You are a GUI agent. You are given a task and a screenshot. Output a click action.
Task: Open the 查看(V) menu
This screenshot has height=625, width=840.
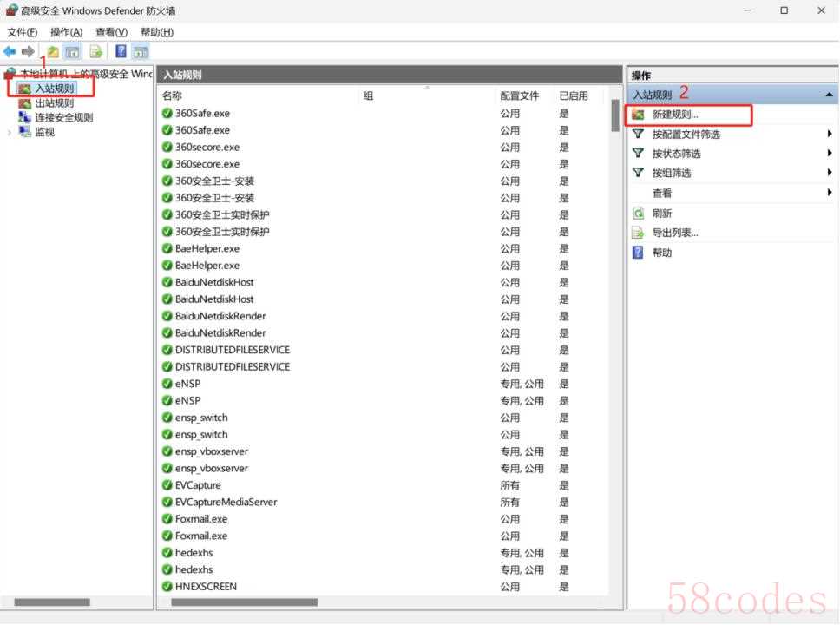tap(111, 32)
